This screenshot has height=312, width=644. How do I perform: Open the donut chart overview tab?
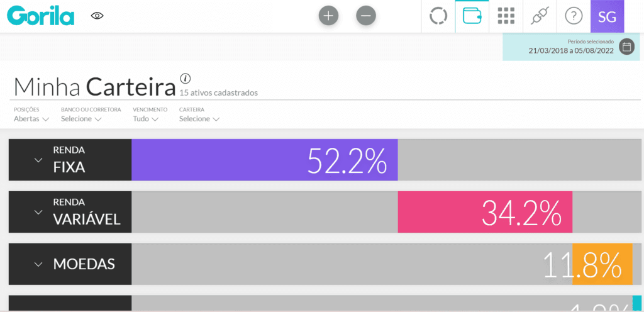[438, 16]
